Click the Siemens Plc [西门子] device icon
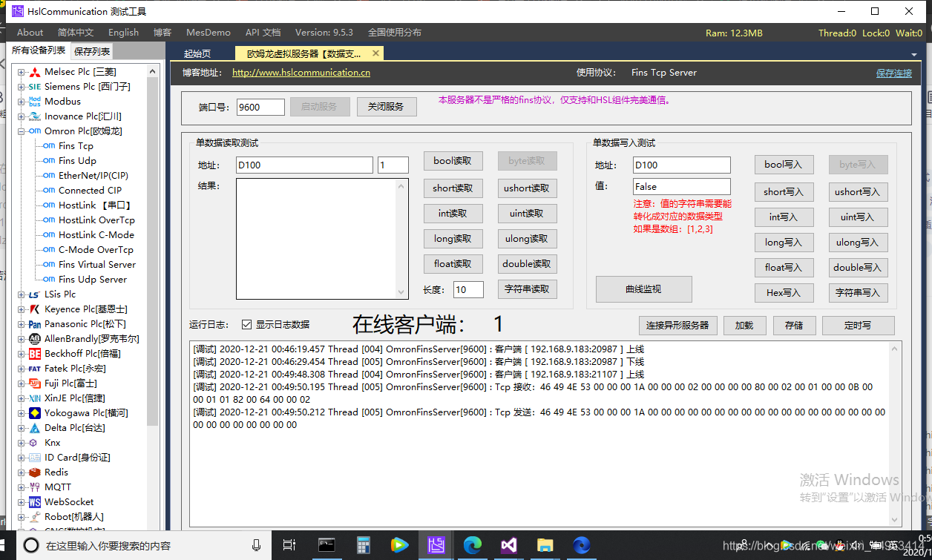 tap(33, 86)
